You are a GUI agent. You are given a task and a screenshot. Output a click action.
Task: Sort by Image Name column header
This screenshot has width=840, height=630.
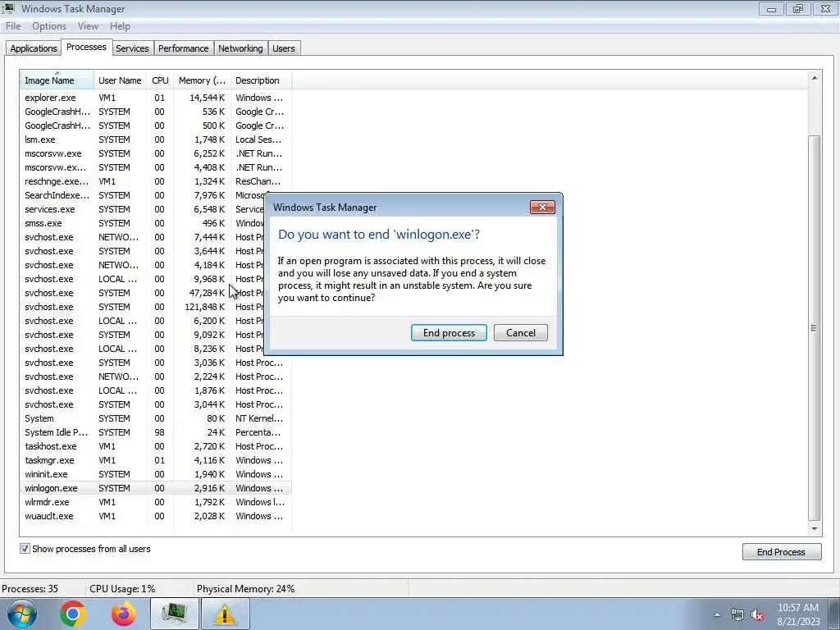(57, 80)
